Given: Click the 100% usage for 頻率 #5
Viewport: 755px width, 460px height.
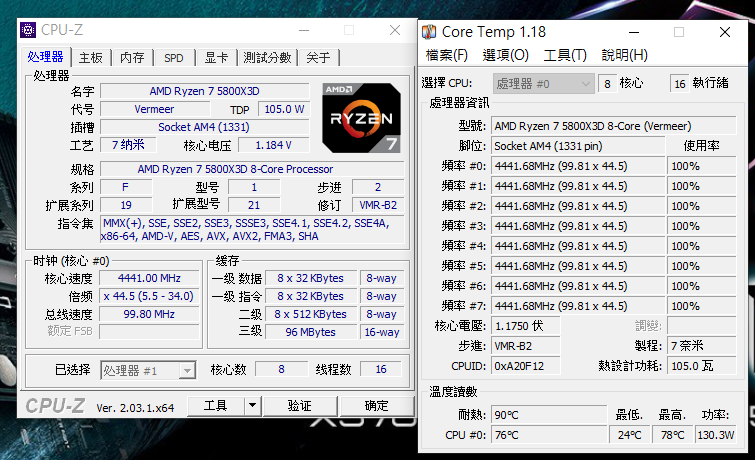Looking at the screenshot, I should (702, 266).
